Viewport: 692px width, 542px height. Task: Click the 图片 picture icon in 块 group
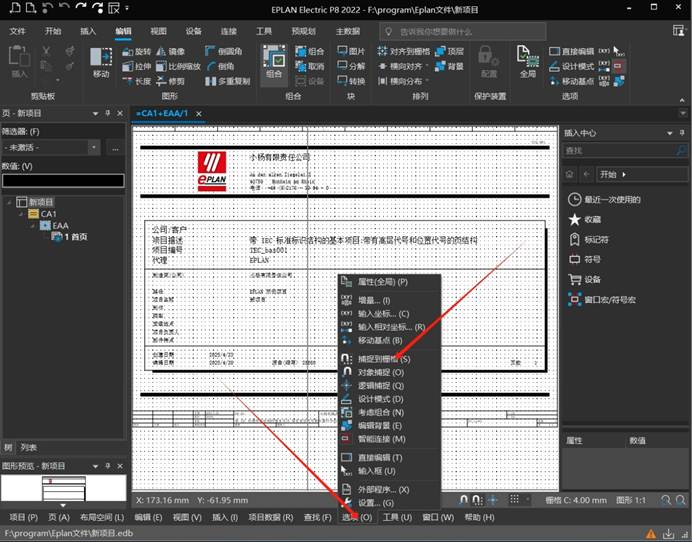351,52
